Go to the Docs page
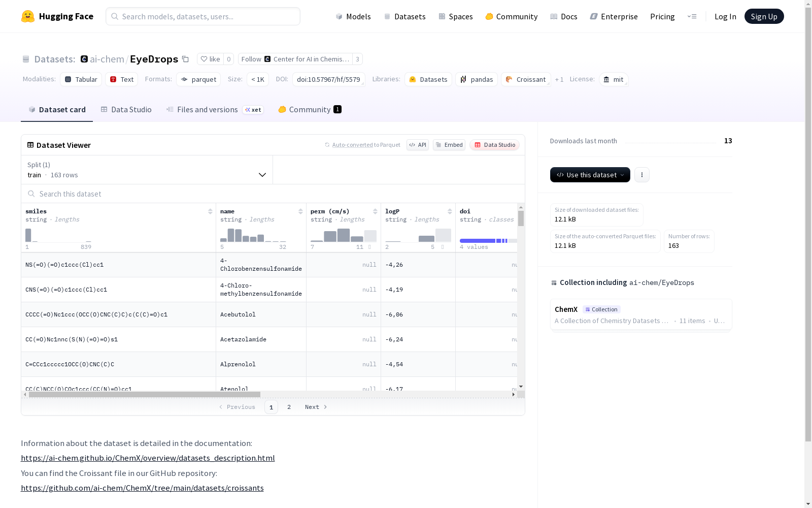 coord(563,16)
